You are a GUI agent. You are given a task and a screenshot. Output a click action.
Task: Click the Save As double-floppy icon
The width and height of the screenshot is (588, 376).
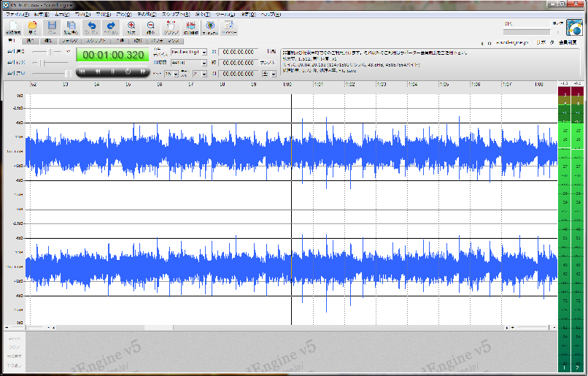tap(71, 28)
